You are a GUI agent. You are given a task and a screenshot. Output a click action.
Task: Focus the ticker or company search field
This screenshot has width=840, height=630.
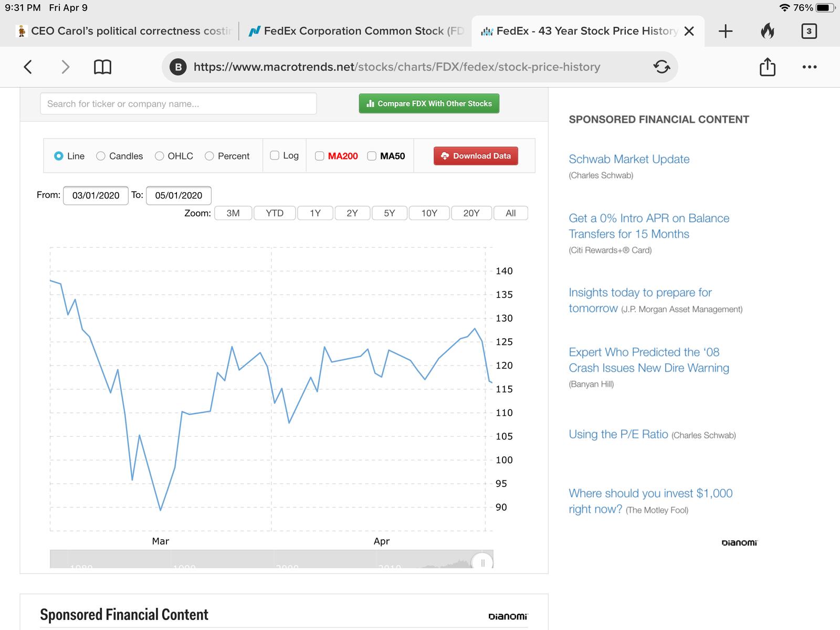pos(178,103)
